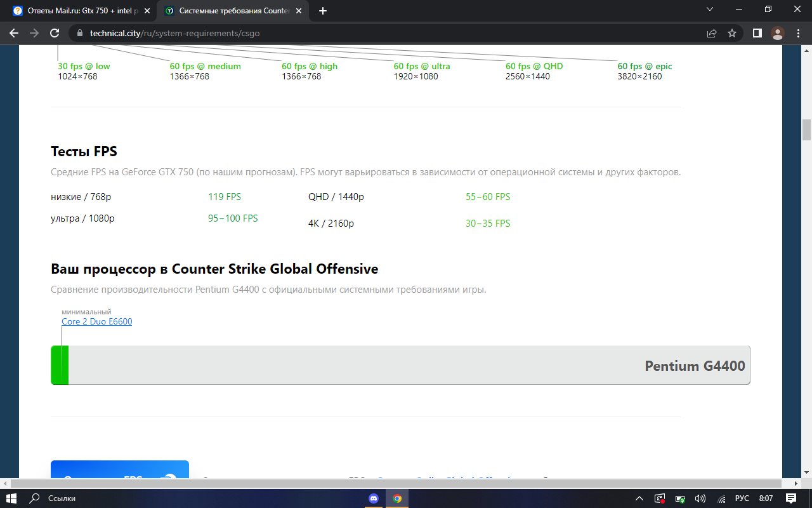Click the share page icon in address bar
The height and width of the screenshot is (508, 812).
[x=712, y=33]
